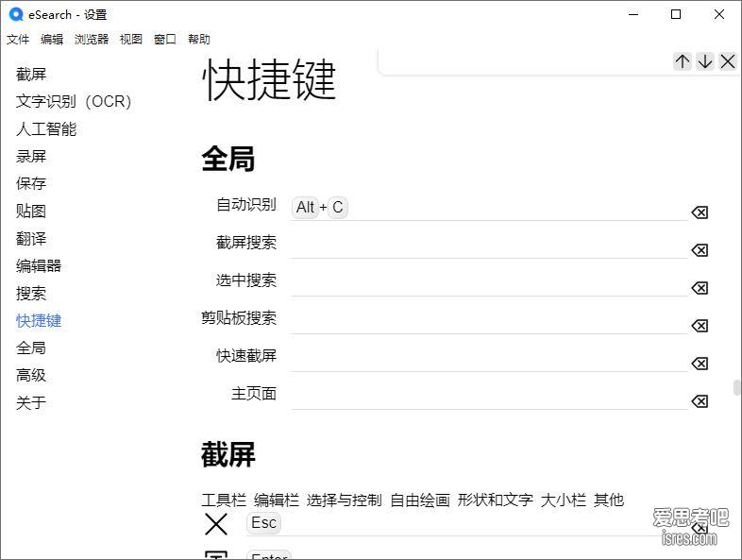Image resolution: width=742 pixels, height=560 pixels.
Task: Switch to the 自由绘画 tab
Action: pyautogui.click(x=420, y=500)
